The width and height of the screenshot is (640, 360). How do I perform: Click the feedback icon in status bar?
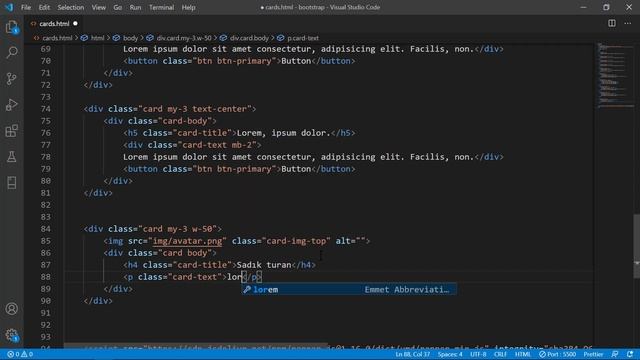point(615,354)
